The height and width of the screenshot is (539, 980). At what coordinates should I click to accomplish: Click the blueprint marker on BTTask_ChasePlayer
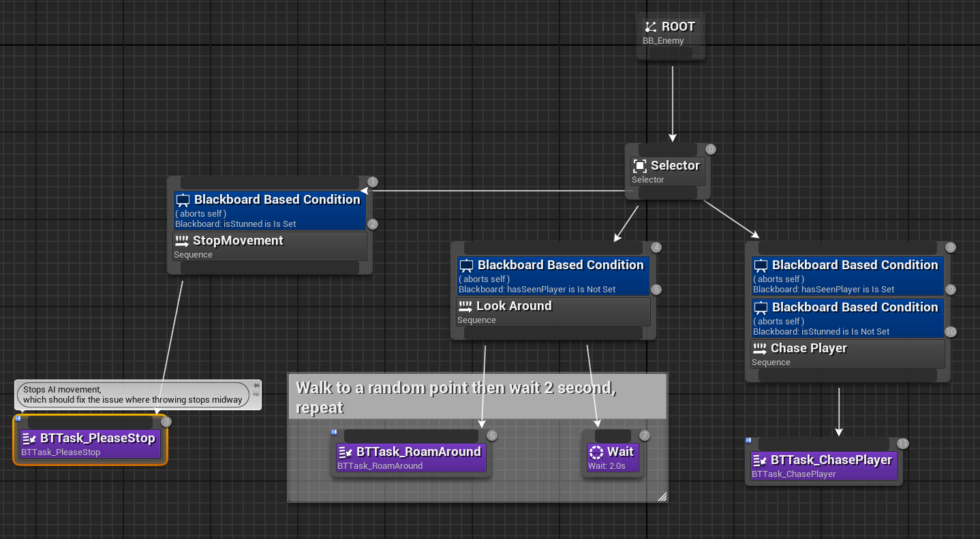[748, 440]
